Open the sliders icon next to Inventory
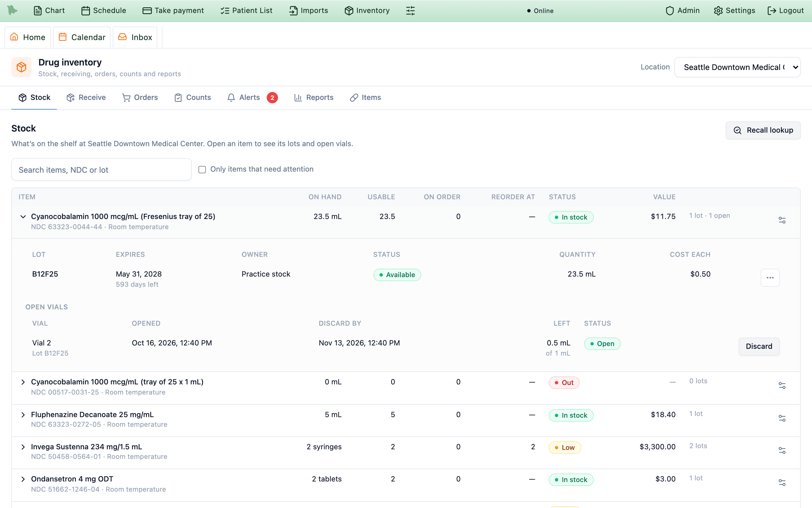812x508 pixels. (410, 11)
